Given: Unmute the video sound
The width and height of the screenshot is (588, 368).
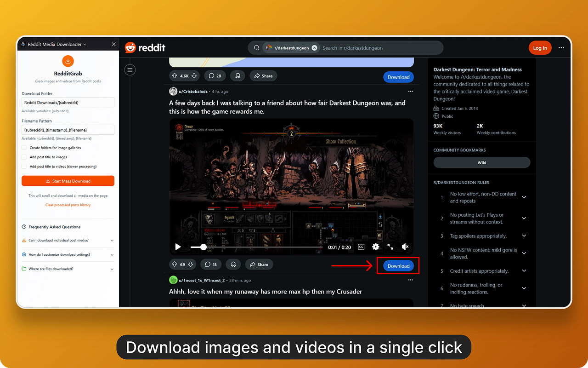Looking at the screenshot, I should click(x=405, y=247).
